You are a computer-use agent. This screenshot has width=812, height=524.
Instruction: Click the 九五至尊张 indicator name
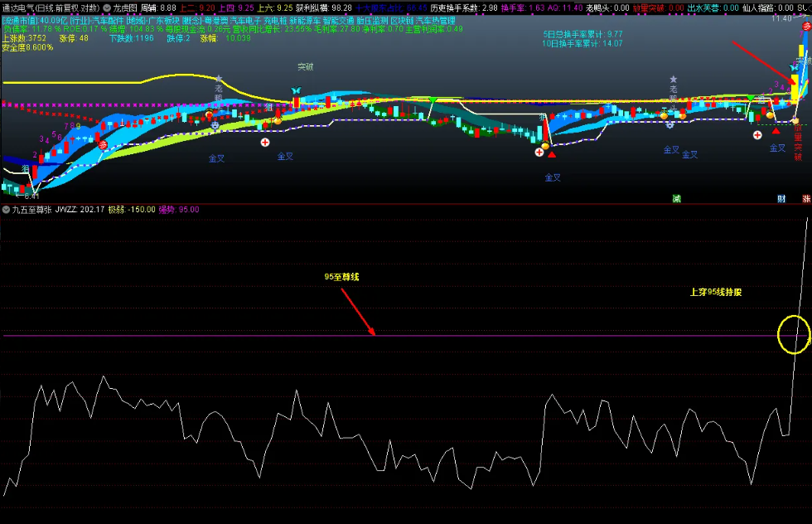[x=31, y=210]
